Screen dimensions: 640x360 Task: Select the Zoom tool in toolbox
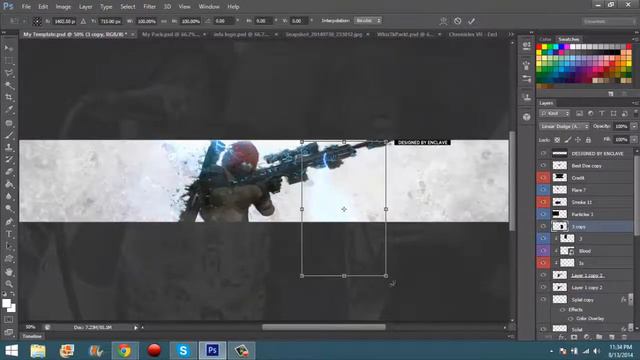point(9,284)
